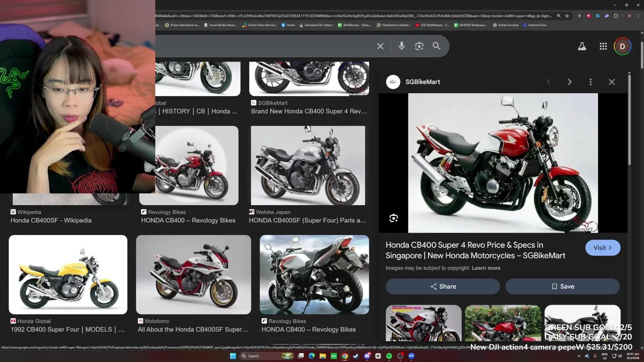Open Learn more copyright link
The image size is (644, 362).
[486, 268]
